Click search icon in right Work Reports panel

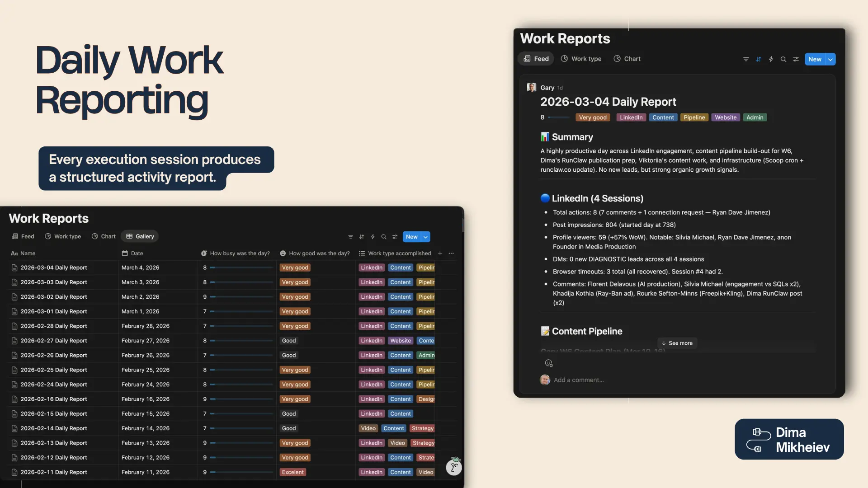(x=783, y=59)
